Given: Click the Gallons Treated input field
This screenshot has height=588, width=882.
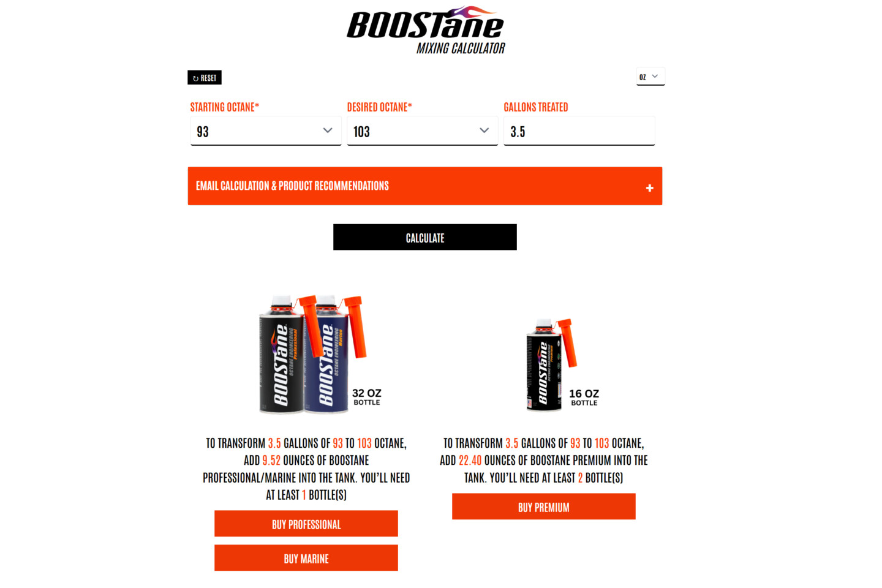Looking at the screenshot, I should [579, 131].
